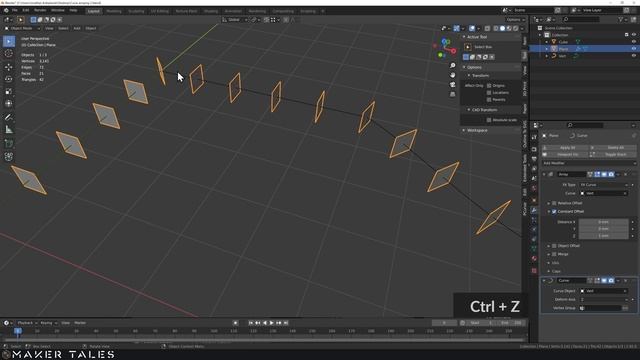The height and width of the screenshot is (360, 640).
Task: Jump to timeline start frame
Action: click(x=251, y=323)
